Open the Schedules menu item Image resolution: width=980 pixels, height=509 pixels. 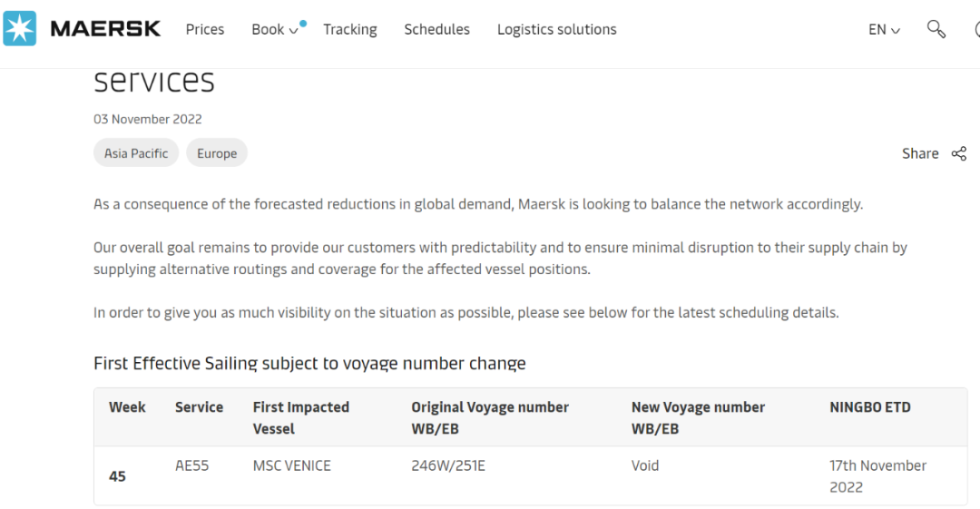coord(436,29)
